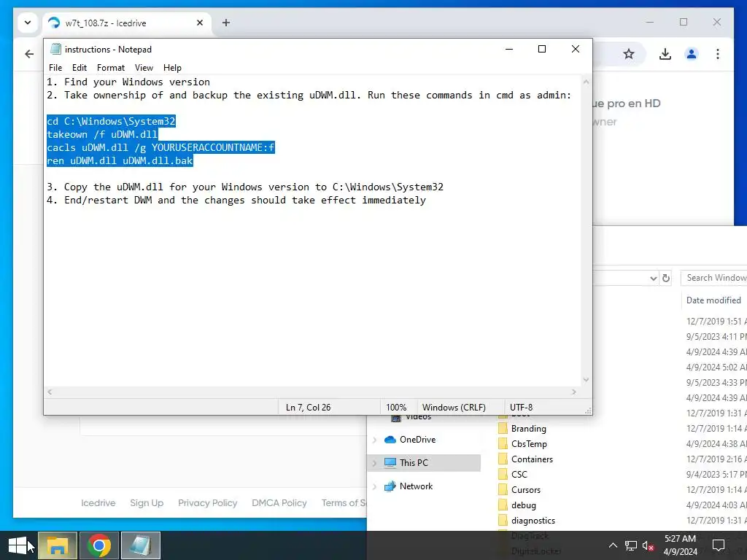This screenshot has width=747, height=560.
Task: Open Explorer address bar history dropdown
Action: 653,278
